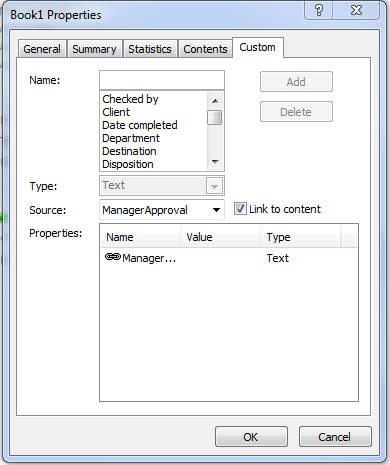The width and height of the screenshot is (390, 465).
Task: Toggle the Link to content checkbox
Action: pos(240,209)
